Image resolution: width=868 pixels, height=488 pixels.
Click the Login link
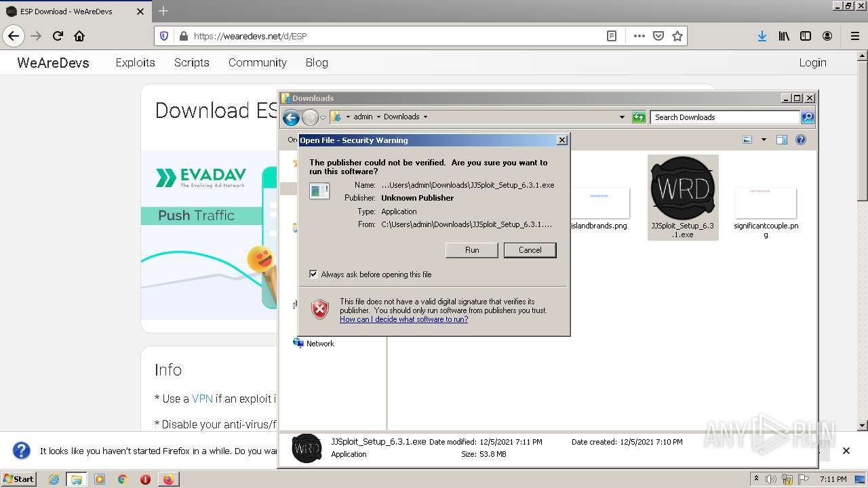pos(812,62)
